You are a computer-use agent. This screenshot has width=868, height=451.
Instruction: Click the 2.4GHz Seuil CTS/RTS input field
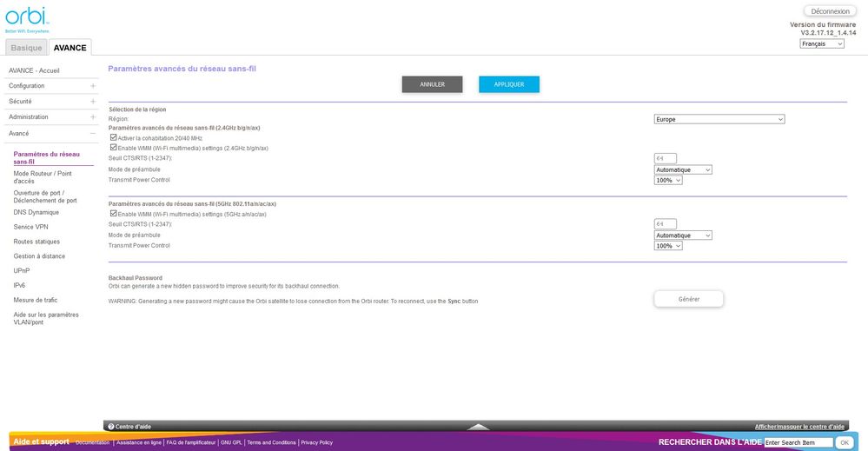coord(665,158)
